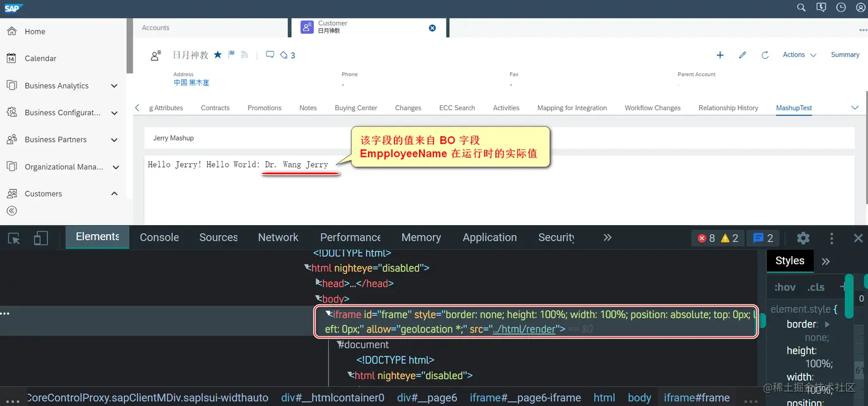Open DevTools three-dot customize menu
This screenshot has height=406, width=868.
tap(831, 238)
